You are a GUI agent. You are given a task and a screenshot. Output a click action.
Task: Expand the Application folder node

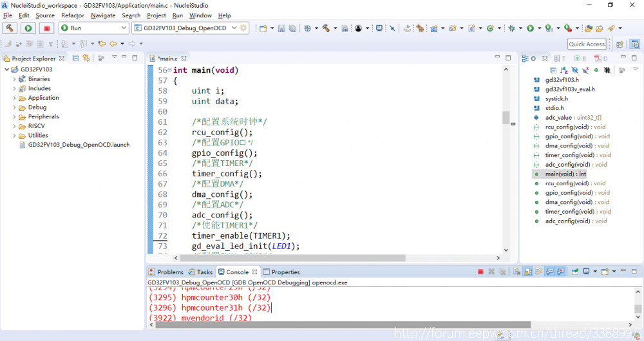(14, 98)
